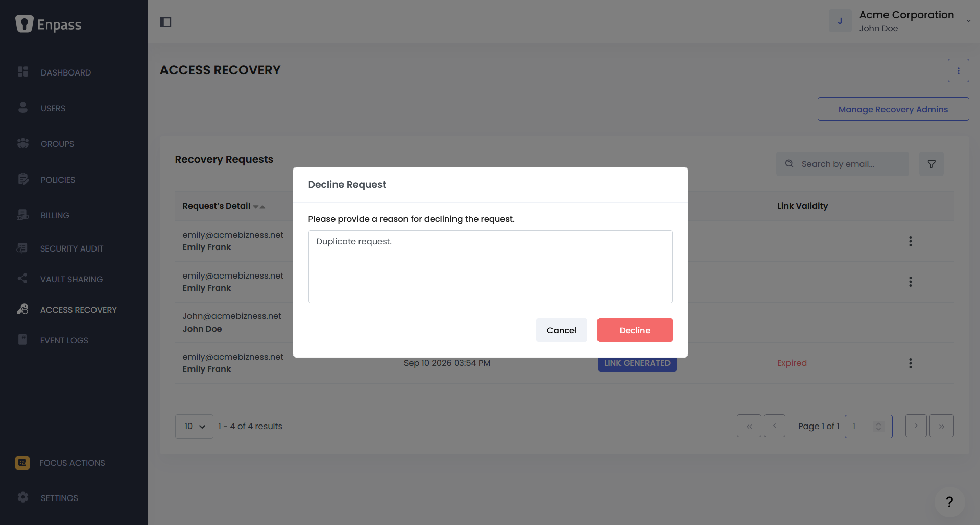Click the LINK GENERATED status badge
980x525 pixels.
(637, 363)
